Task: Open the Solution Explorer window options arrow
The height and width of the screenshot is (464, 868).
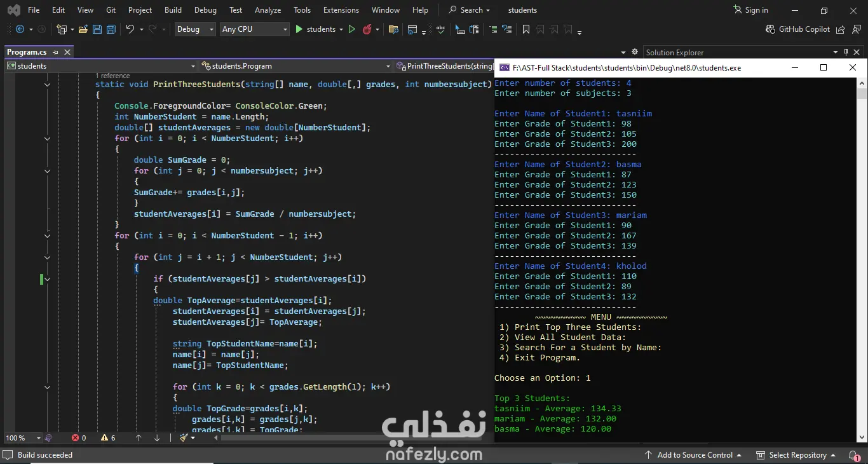Action: click(836, 52)
